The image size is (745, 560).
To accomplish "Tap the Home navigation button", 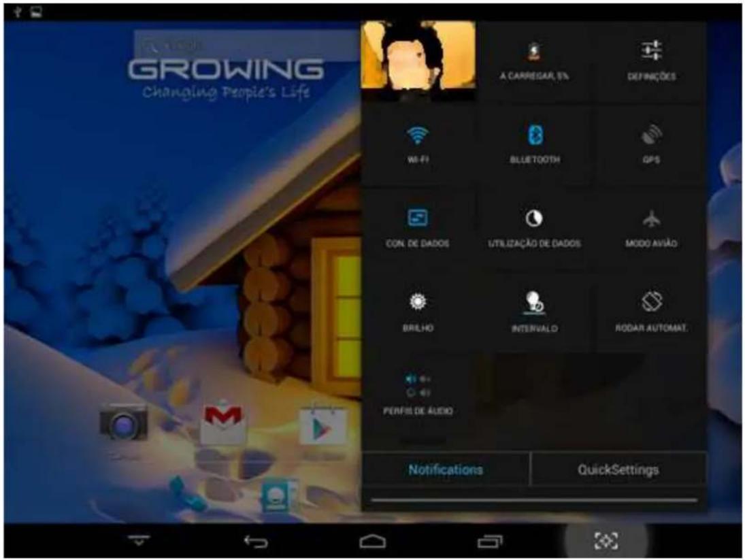I will 373,541.
